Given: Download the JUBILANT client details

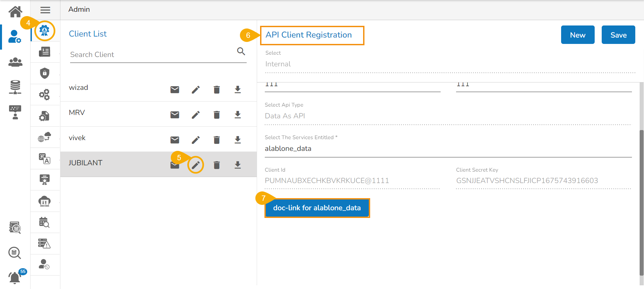Looking at the screenshot, I should click(238, 165).
